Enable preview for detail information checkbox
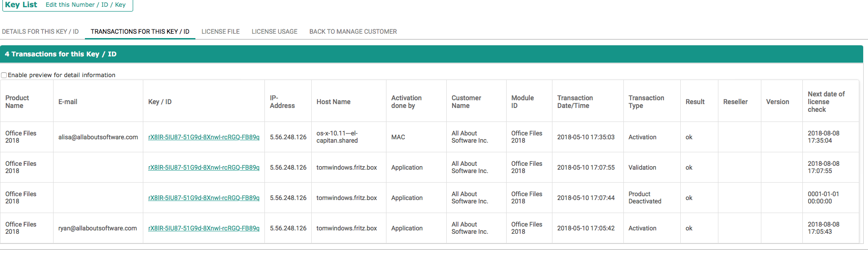Viewport: 868px width, 268px height. point(4,75)
